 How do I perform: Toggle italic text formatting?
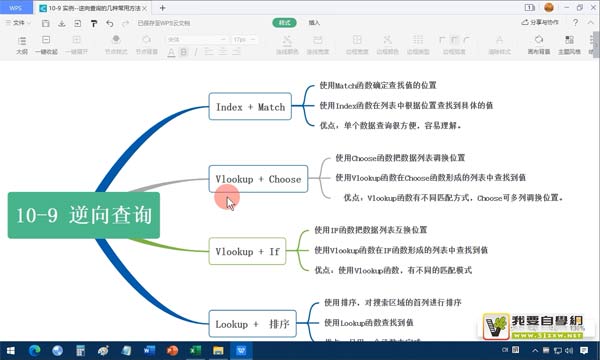tap(196, 52)
